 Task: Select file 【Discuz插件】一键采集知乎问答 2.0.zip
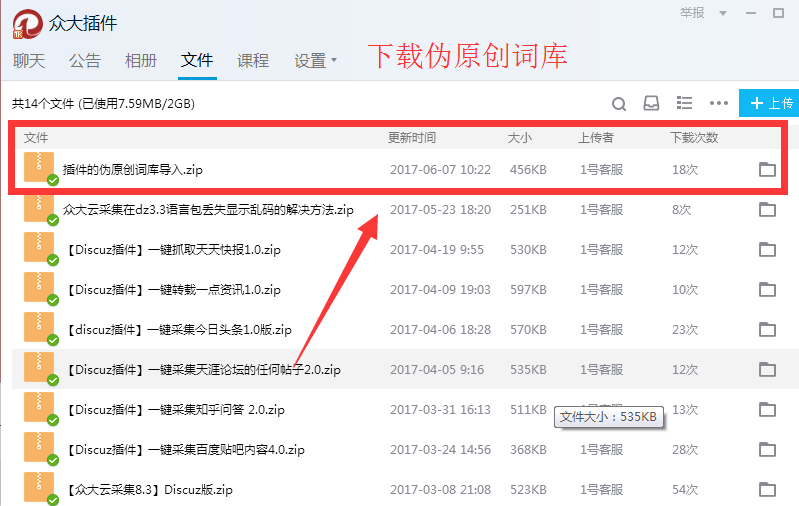[175, 410]
